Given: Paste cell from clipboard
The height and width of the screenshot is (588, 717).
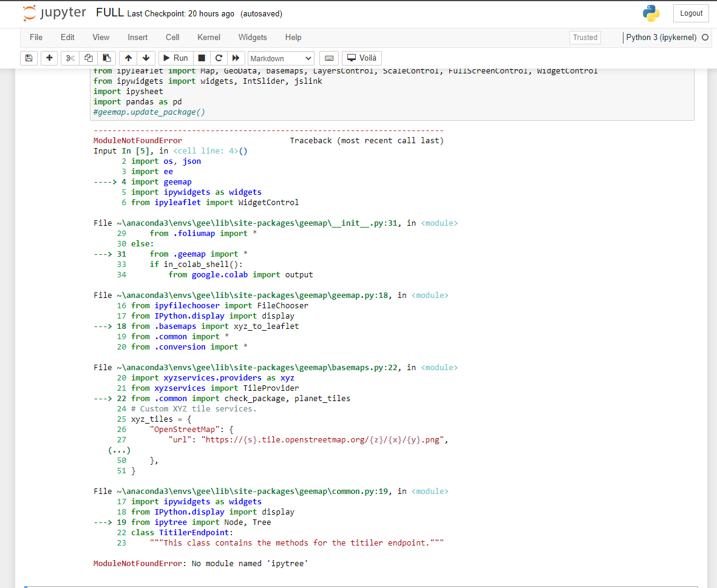Looking at the screenshot, I should pos(107,58).
